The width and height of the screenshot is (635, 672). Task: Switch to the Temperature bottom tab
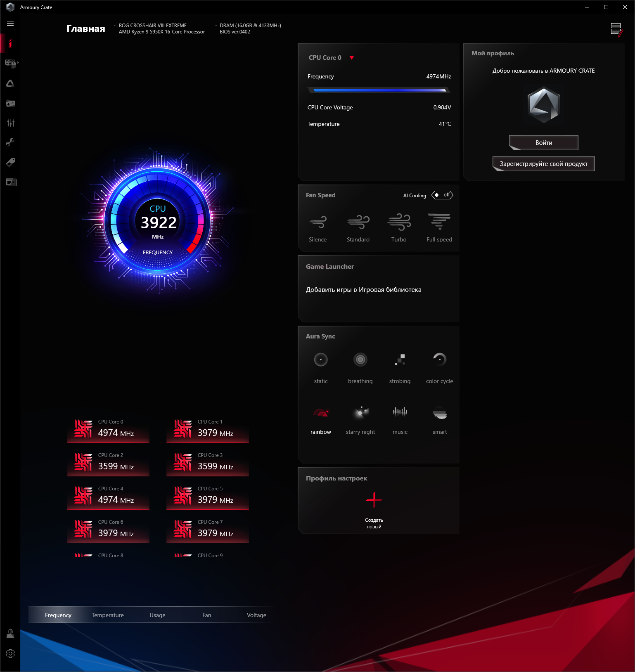[x=108, y=615]
